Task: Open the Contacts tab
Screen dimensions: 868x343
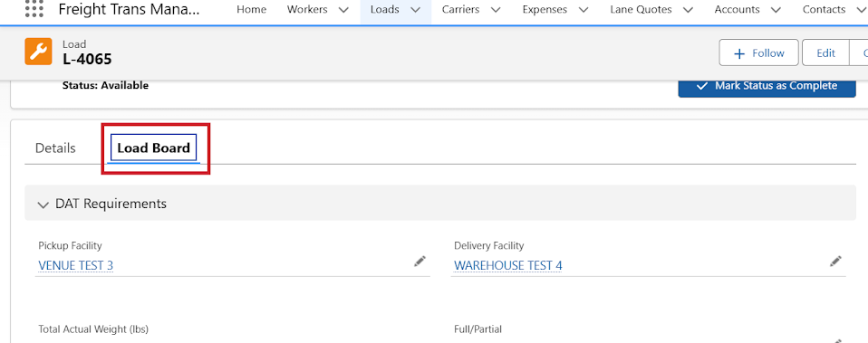Action: pyautogui.click(x=825, y=9)
